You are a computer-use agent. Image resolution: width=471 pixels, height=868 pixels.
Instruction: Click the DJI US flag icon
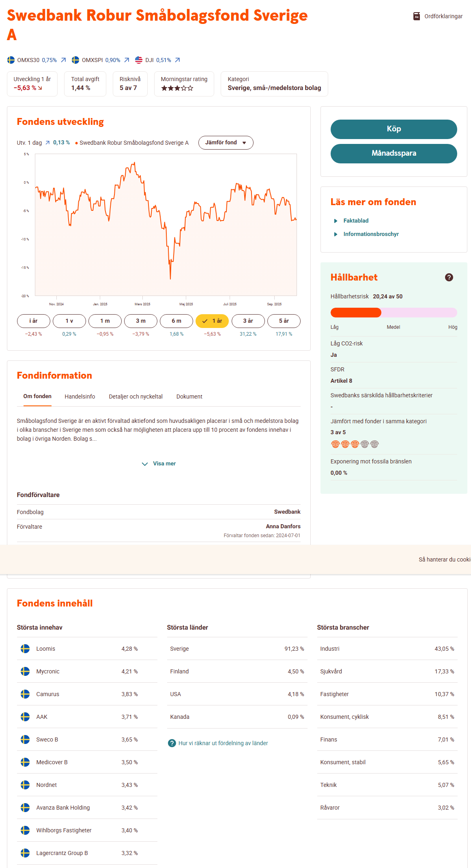(x=139, y=60)
